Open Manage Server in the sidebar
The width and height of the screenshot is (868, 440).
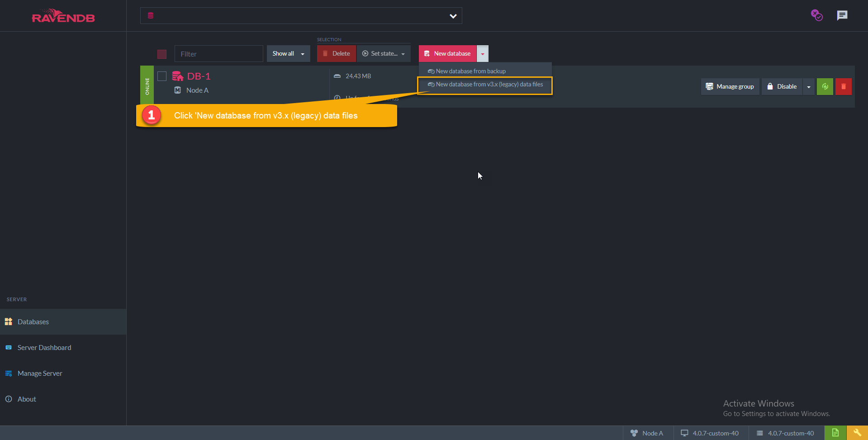[63, 374]
